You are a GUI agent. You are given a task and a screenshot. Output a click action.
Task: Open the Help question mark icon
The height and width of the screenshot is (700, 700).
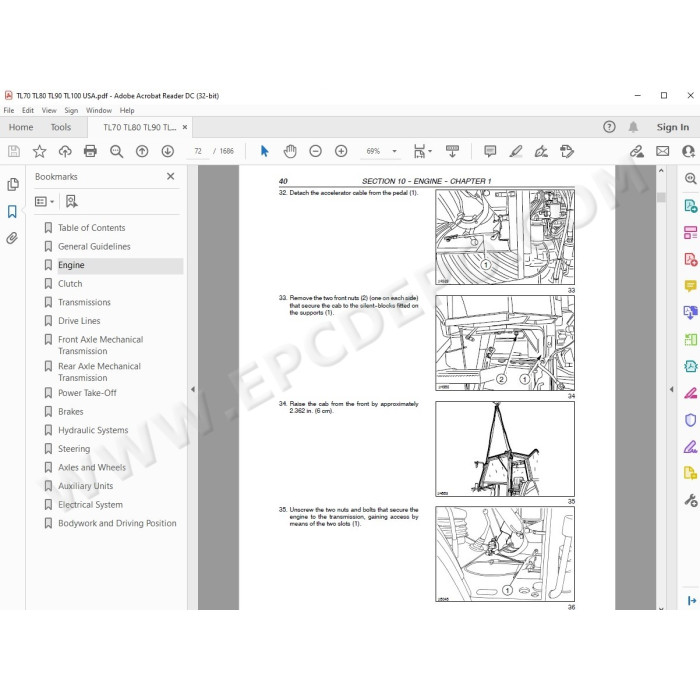click(609, 127)
